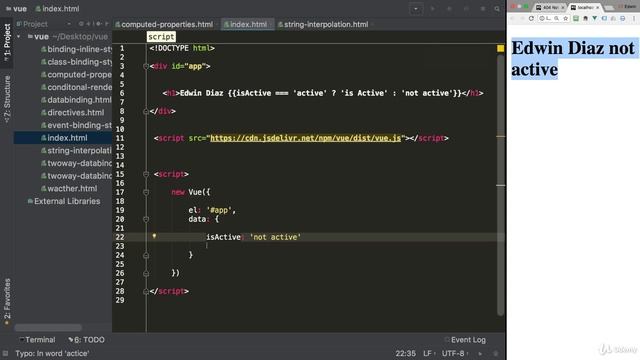This screenshot has width=640, height=360.
Task: Open class-binding-st file in project tree
Action: (76, 62)
